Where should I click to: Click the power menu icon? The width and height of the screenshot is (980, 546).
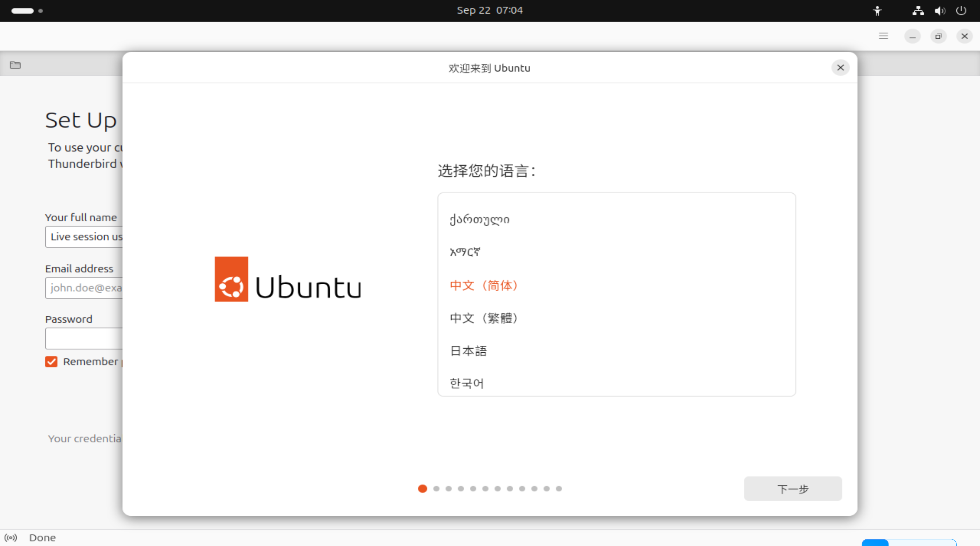pos(961,11)
